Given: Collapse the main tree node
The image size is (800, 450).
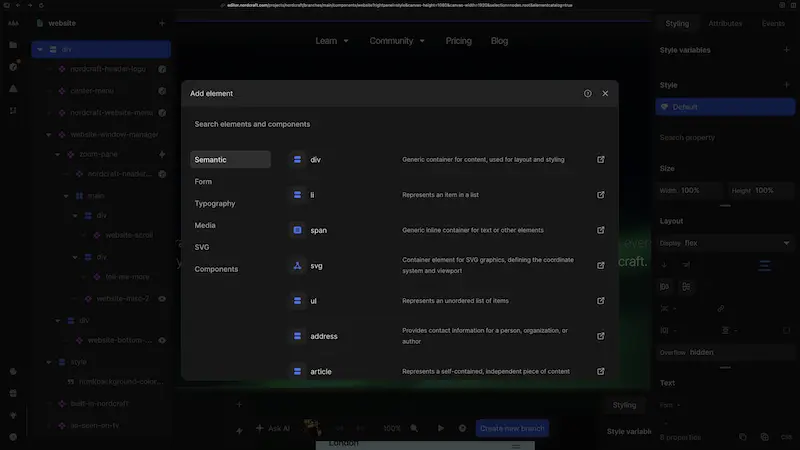Looking at the screenshot, I should pyautogui.click(x=66, y=196).
